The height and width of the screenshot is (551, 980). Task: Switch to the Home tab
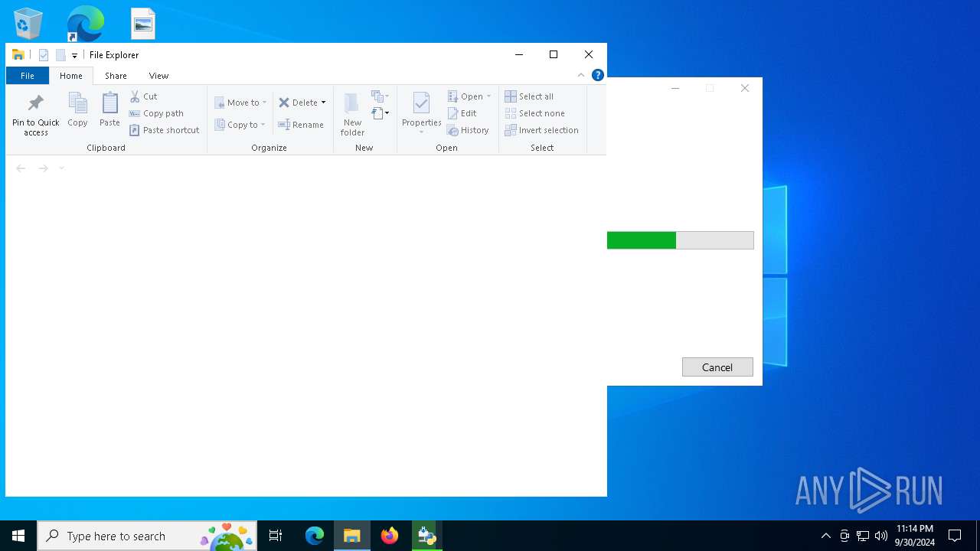(x=71, y=76)
